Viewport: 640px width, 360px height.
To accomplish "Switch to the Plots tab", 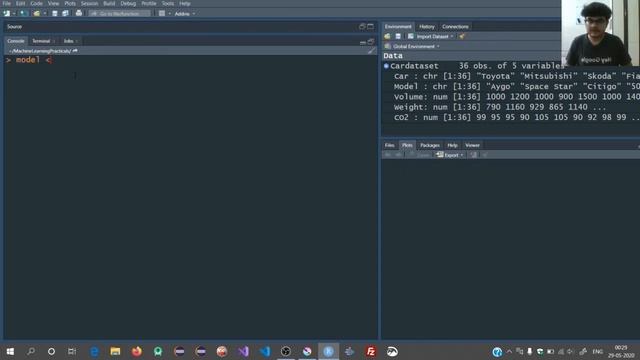I will pyautogui.click(x=407, y=145).
